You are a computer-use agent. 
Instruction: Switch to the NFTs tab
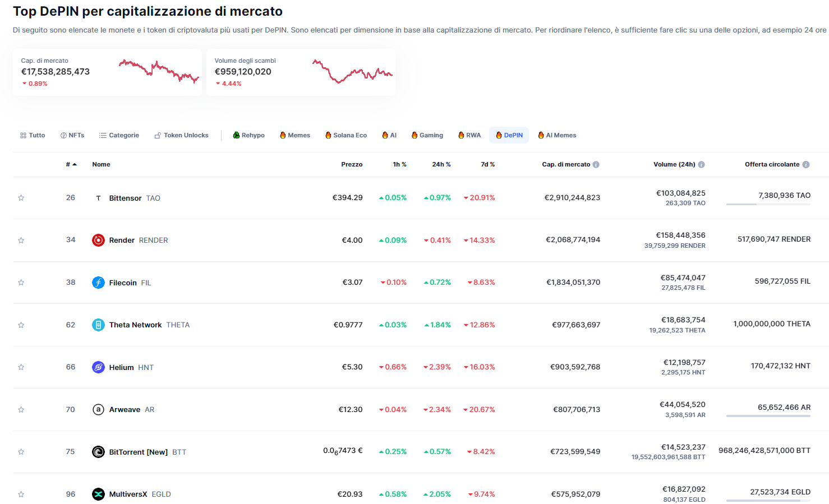pos(72,135)
